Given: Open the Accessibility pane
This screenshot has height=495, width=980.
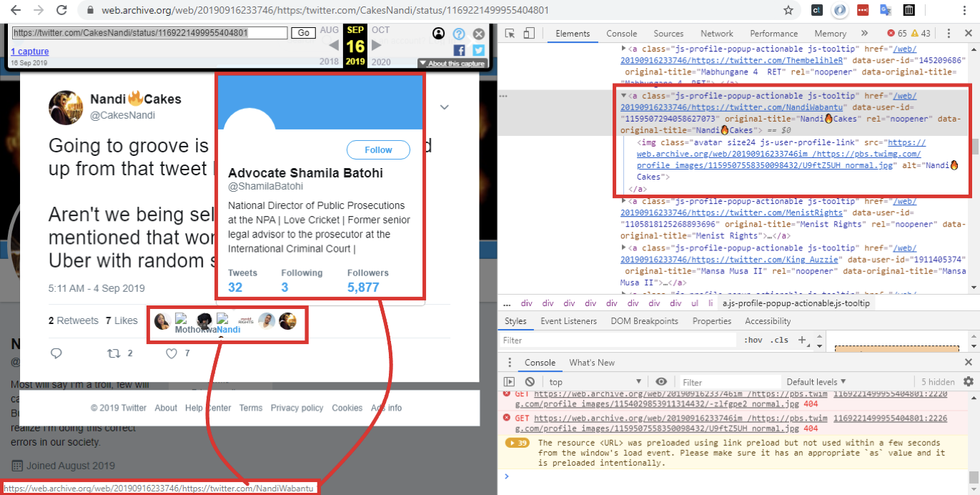Looking at the screenshot, I should coord(768,321).
